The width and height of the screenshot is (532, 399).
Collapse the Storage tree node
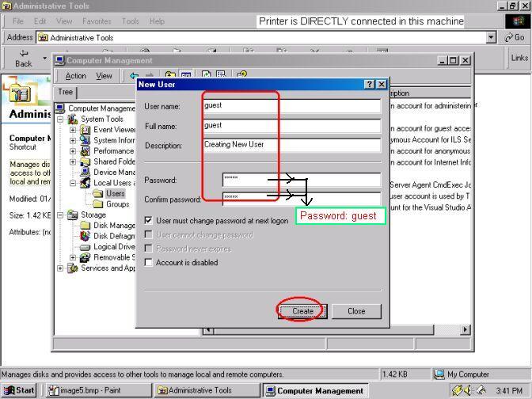61,215
